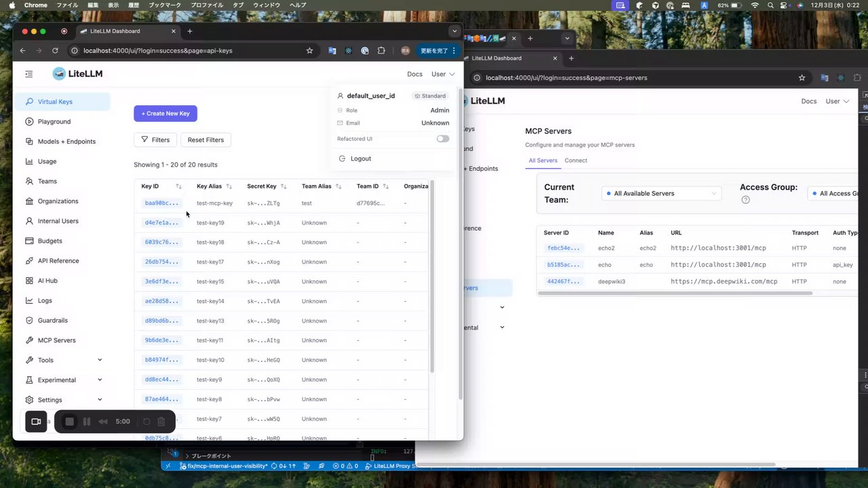Click the MCP servers table horizontal scrollbar
The width and height of the screenshot is (868, 488).
tap(675, 293)
